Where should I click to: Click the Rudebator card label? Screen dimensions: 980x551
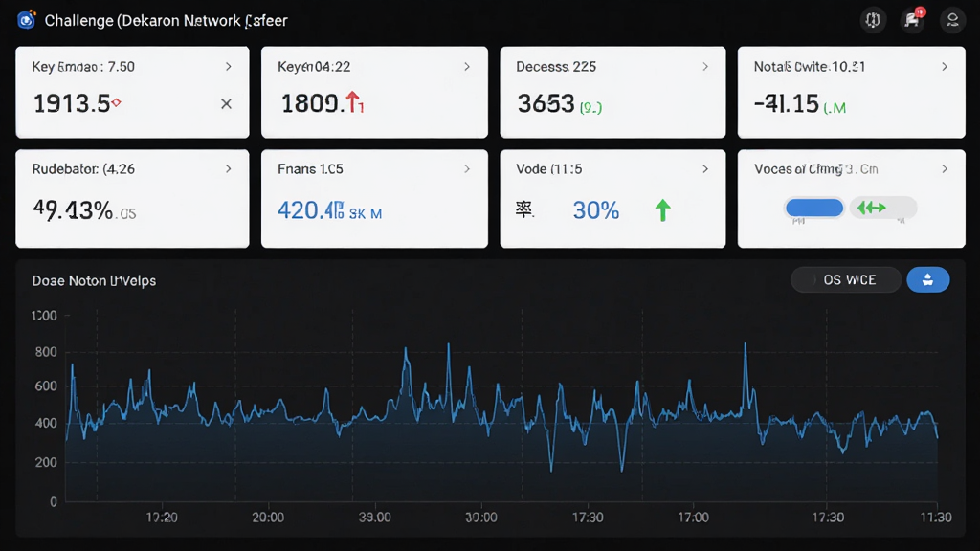coord(84,169)
